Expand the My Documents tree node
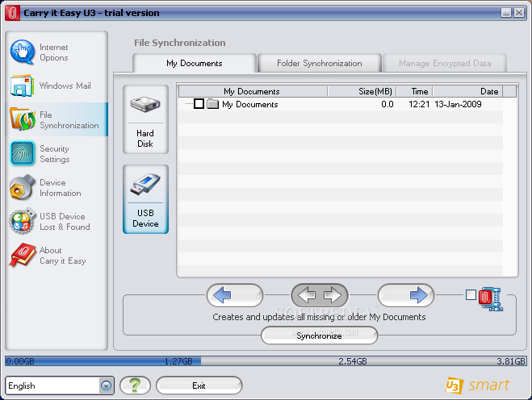 click(189, 104)
